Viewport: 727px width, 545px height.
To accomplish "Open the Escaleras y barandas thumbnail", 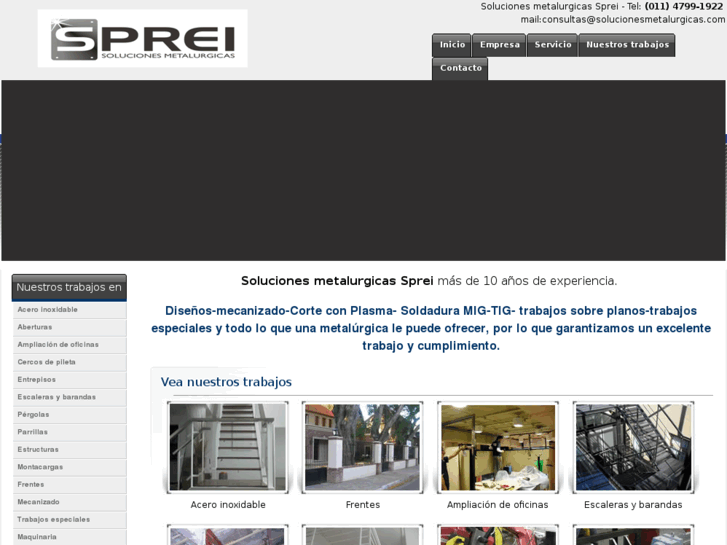I will 633,447.
